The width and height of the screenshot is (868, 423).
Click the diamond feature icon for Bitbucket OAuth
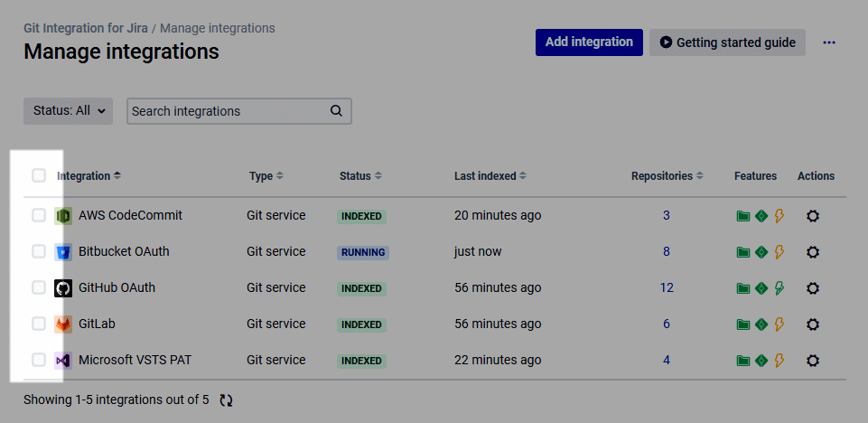point(761,252)
